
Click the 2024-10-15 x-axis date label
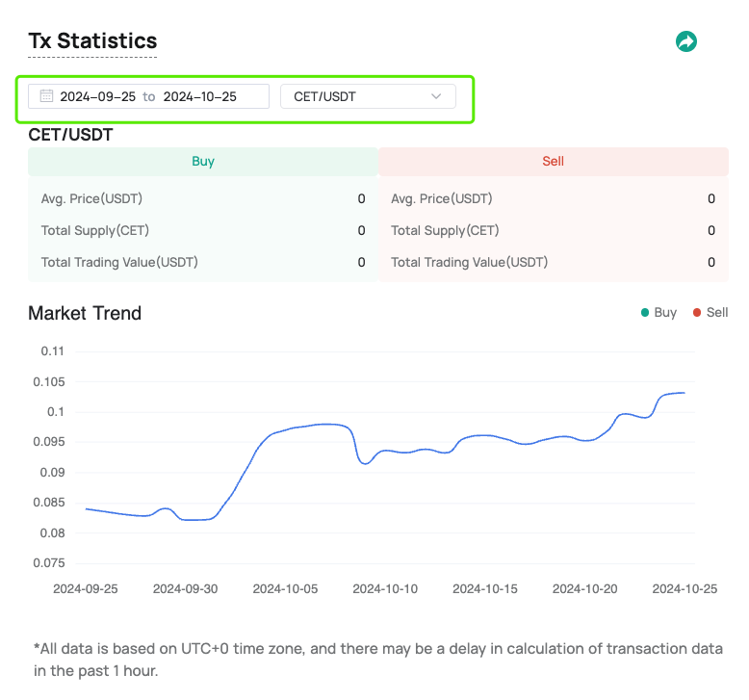point(485,588)
